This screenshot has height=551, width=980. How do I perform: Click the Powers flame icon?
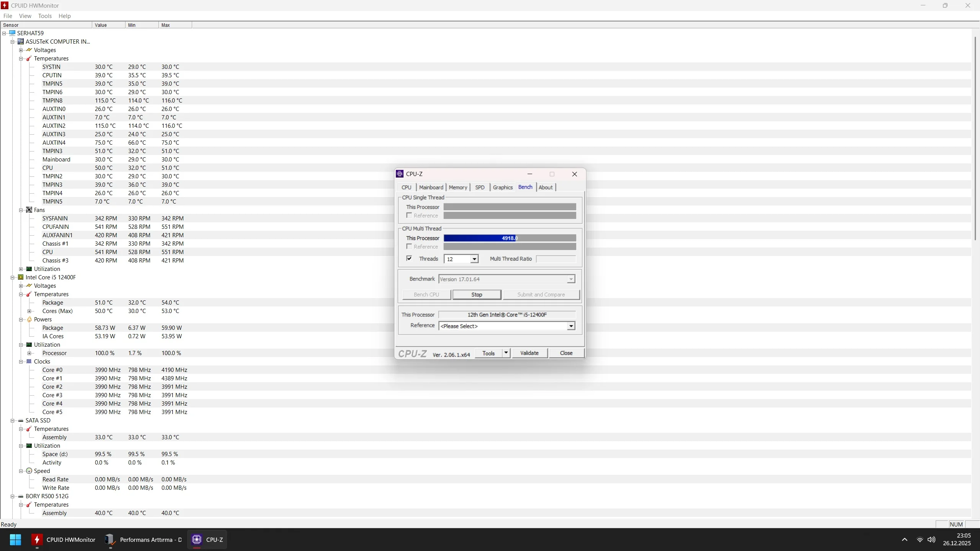[x=29, y=319]
